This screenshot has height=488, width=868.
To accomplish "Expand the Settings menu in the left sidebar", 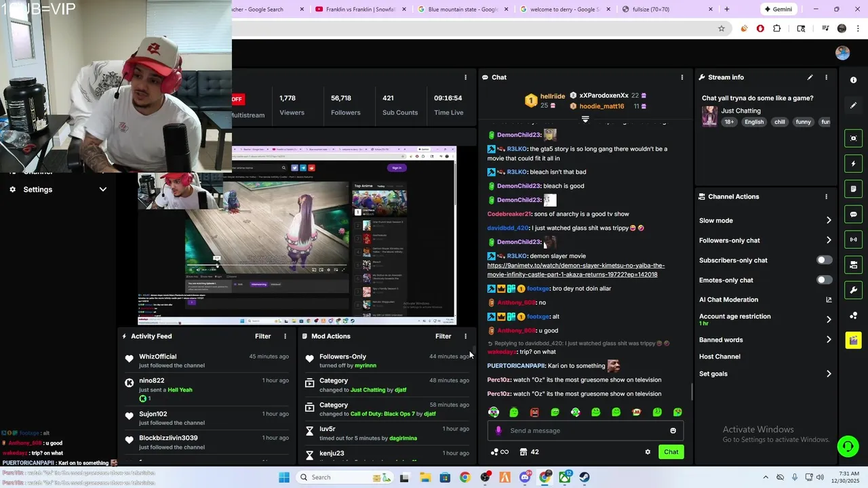I will pyautogui.click(x=58, y=189).
